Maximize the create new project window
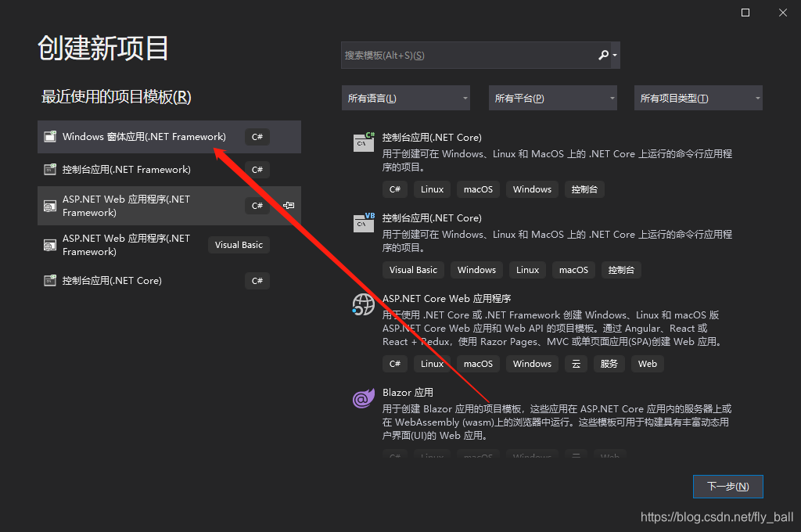This screenshot has height=532, width=801. (745, 13)
